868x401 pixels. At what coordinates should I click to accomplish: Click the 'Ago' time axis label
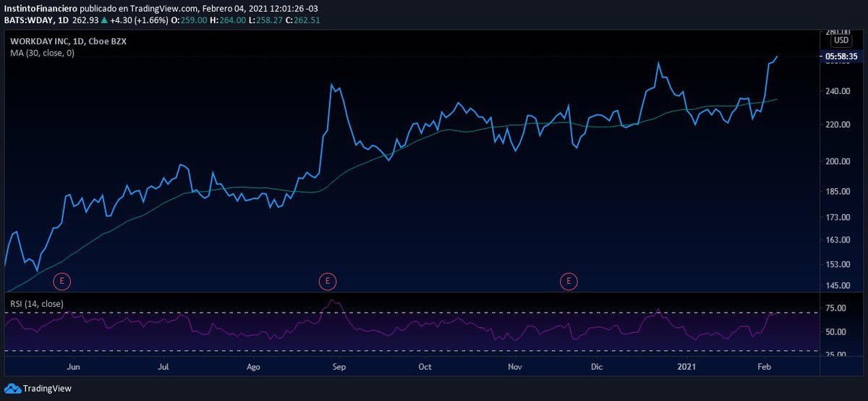252,367
